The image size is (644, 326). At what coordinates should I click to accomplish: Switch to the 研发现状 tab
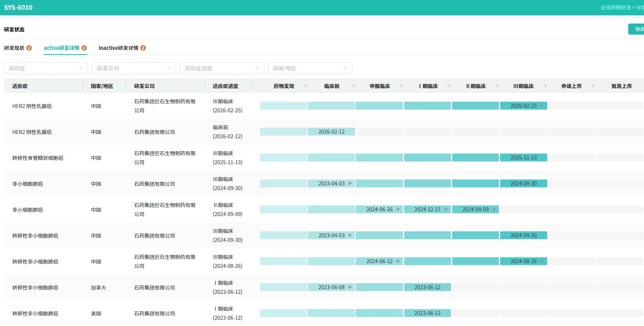tap(14, 48)
